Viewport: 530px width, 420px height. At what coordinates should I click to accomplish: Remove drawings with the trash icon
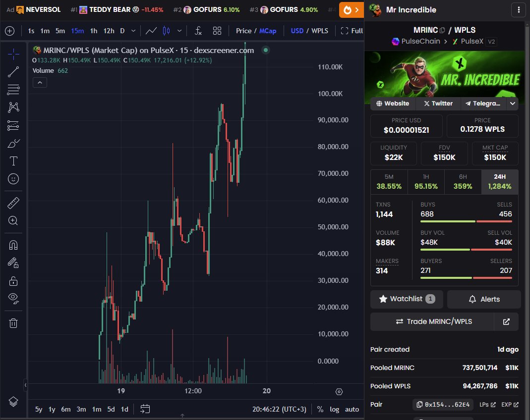pyautogui.click(x=13, y=323)
